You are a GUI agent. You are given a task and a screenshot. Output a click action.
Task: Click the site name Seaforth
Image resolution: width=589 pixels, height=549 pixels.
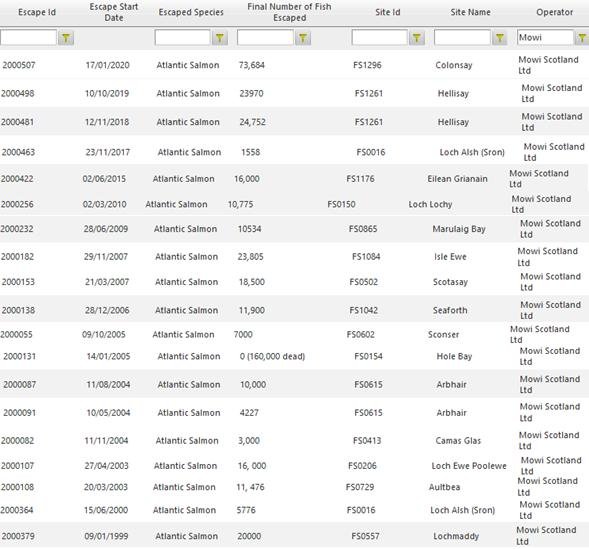[x=450, y=310]
